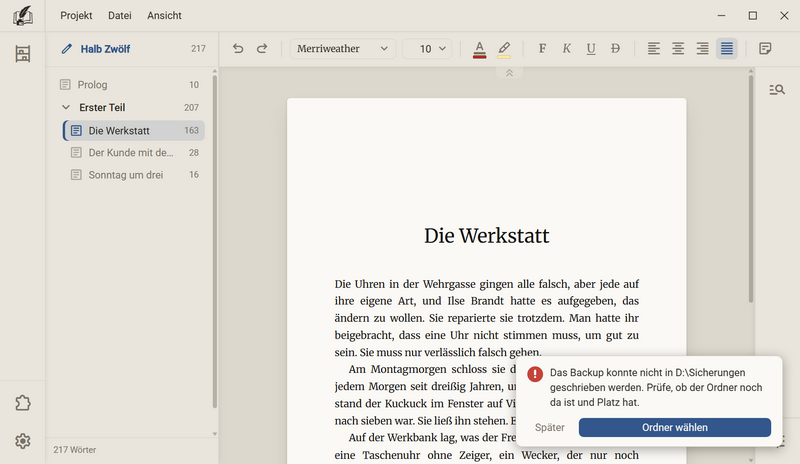This screenshot has width=800, height=464.
Task: Toggle bold formatting (F)
Action: click(542, 48)
